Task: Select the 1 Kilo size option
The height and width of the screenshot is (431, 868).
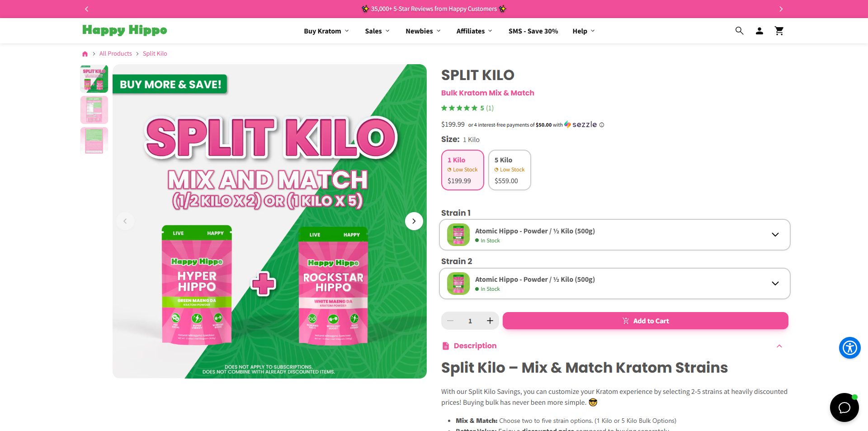Action: [x=462, y=170]
